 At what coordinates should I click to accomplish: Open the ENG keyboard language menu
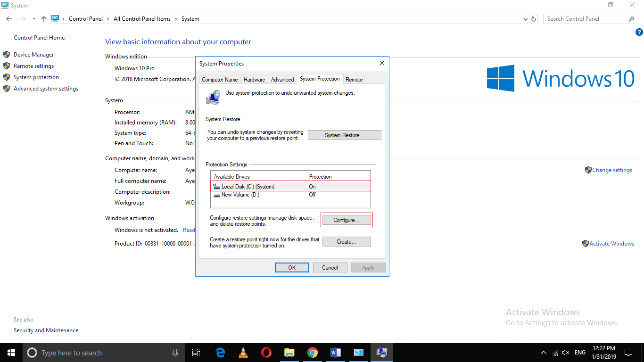coord(579,352)
